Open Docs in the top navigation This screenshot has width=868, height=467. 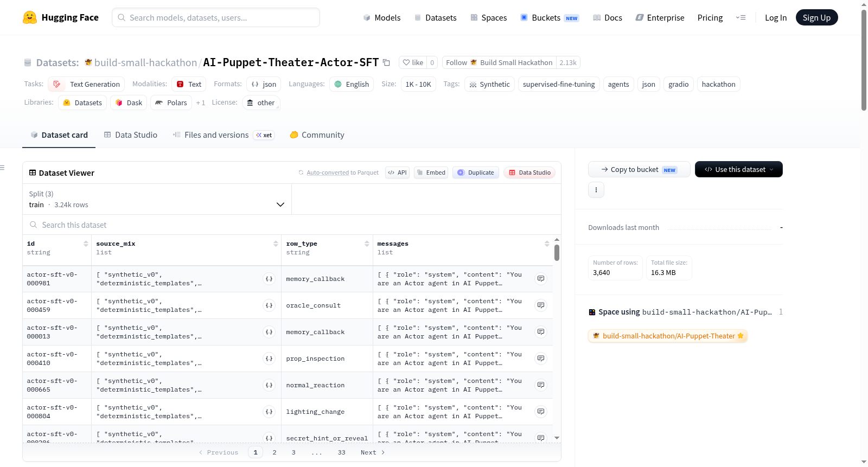click(x=607, y=17)
